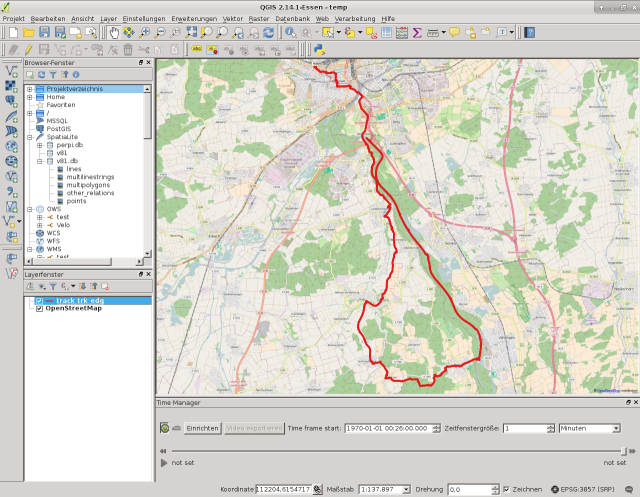Click the Zoom Out magnifier tool
The width and height of the screenshot is (640, 497).
point(160,32)
